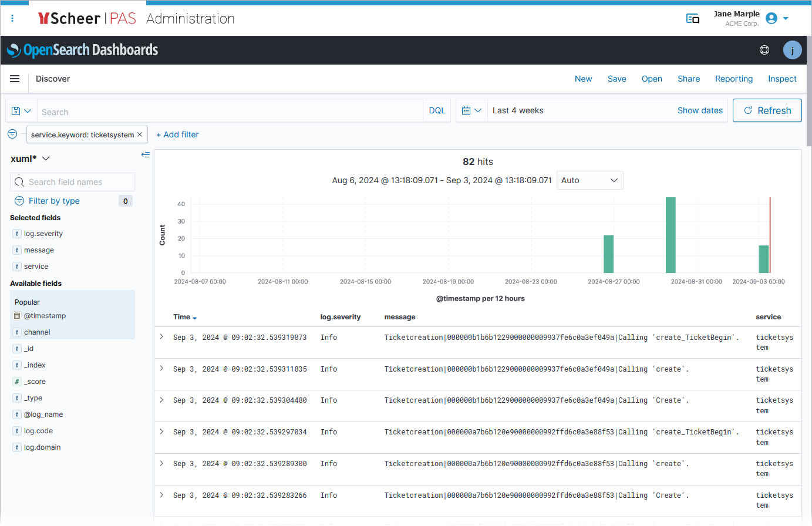The height and width of the screenshot is (526, 812).
Task: Open the Auto interval dropdown
Action: pyautogui.click(x=589, y=180)
